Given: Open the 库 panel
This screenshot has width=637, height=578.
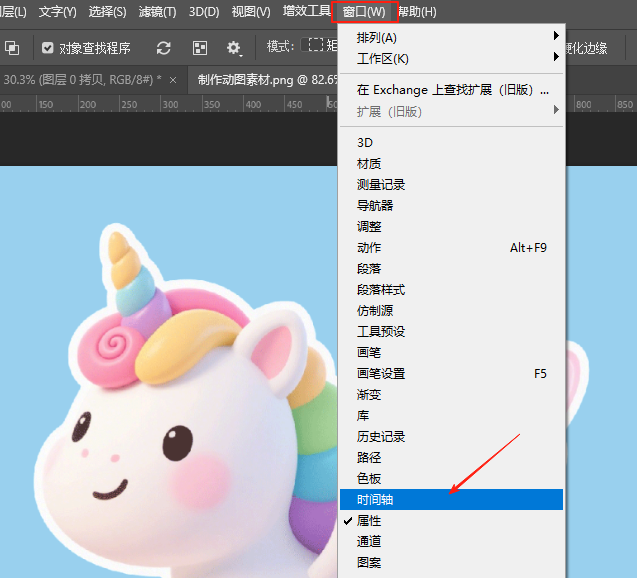Looking at the screenshot, I should click(x=451, y=416).
